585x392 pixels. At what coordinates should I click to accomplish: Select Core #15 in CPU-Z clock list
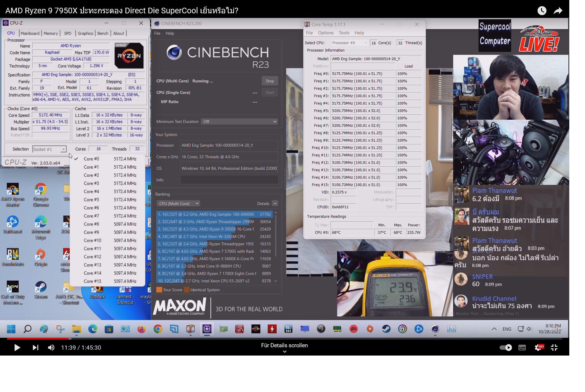107,281
